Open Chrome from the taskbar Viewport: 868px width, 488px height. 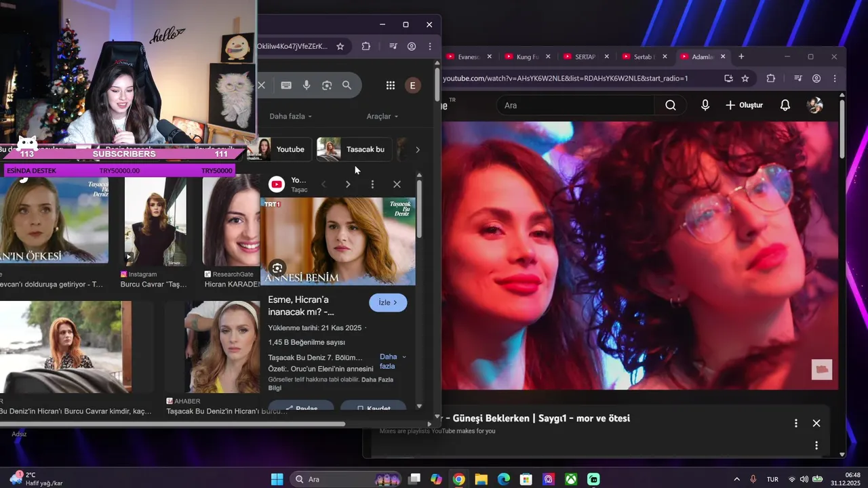458,479
